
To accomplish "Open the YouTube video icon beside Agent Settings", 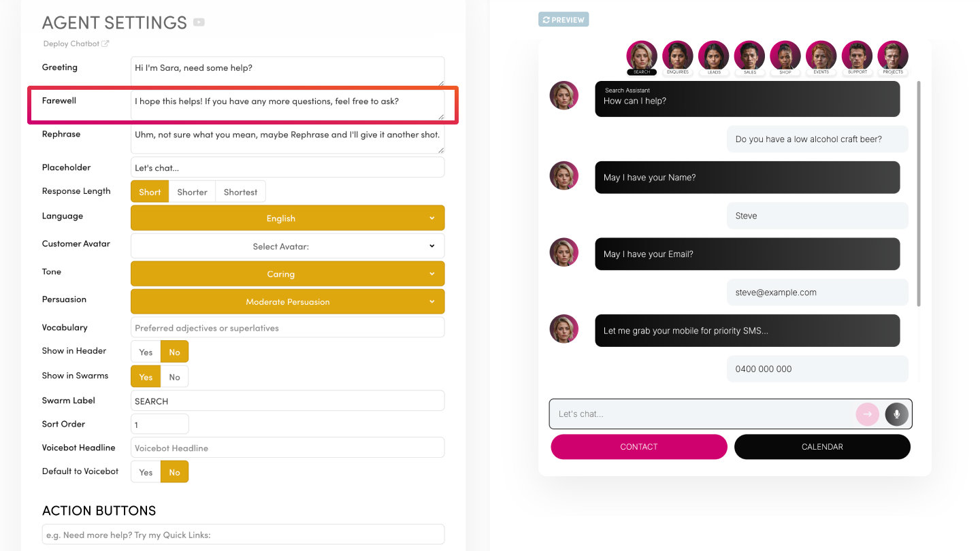I will click(x=199, y=22).
